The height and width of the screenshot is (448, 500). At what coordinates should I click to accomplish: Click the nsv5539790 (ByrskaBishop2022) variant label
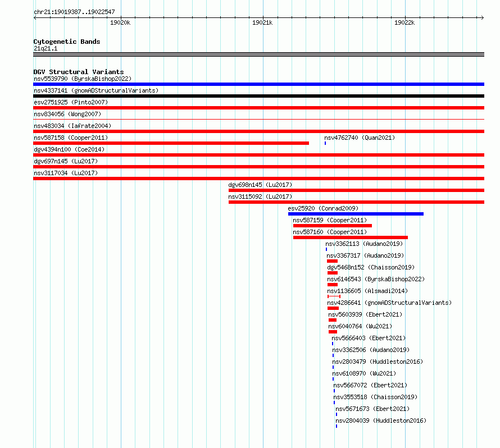point(83,79)
